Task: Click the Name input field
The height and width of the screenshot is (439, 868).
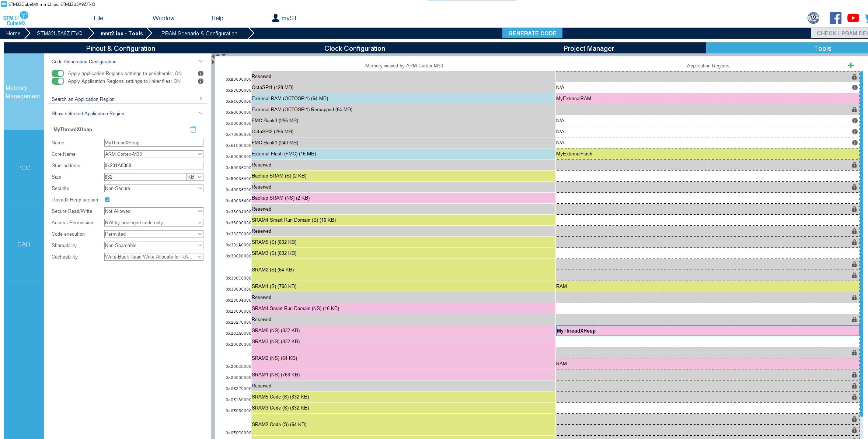Action: (154, 143)
